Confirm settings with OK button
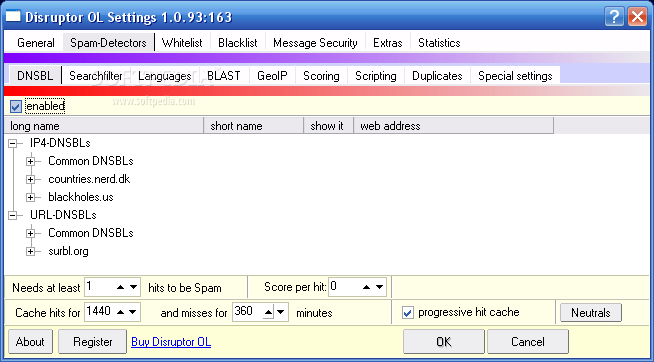 click(444, 342)
